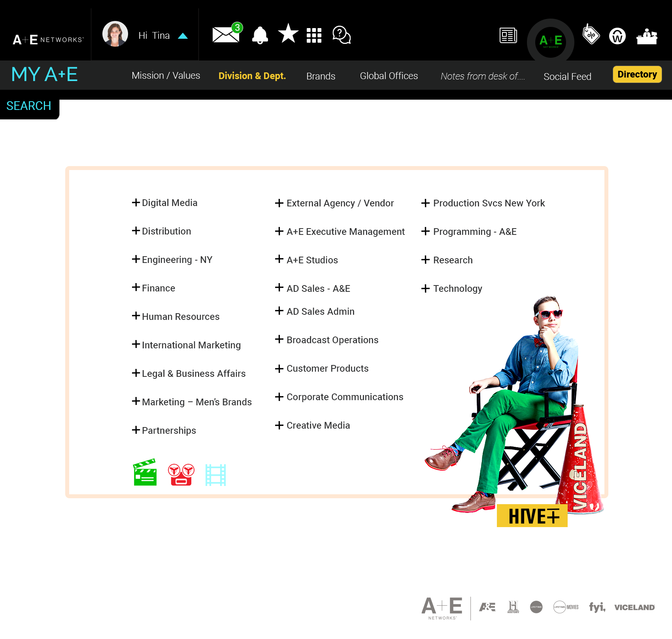672x639 pixels.
Task: Click the MY A+E title link
Action: coord(44,74)
